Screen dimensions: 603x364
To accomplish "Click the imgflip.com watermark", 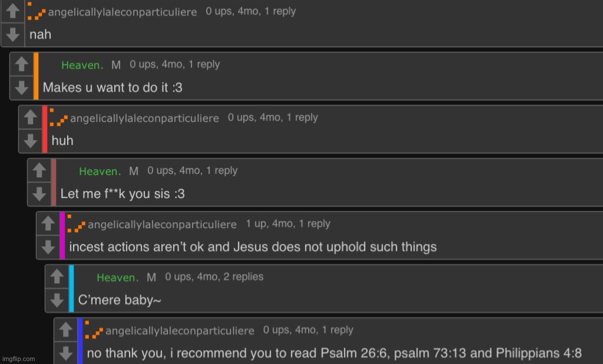I will coord(18,359).
